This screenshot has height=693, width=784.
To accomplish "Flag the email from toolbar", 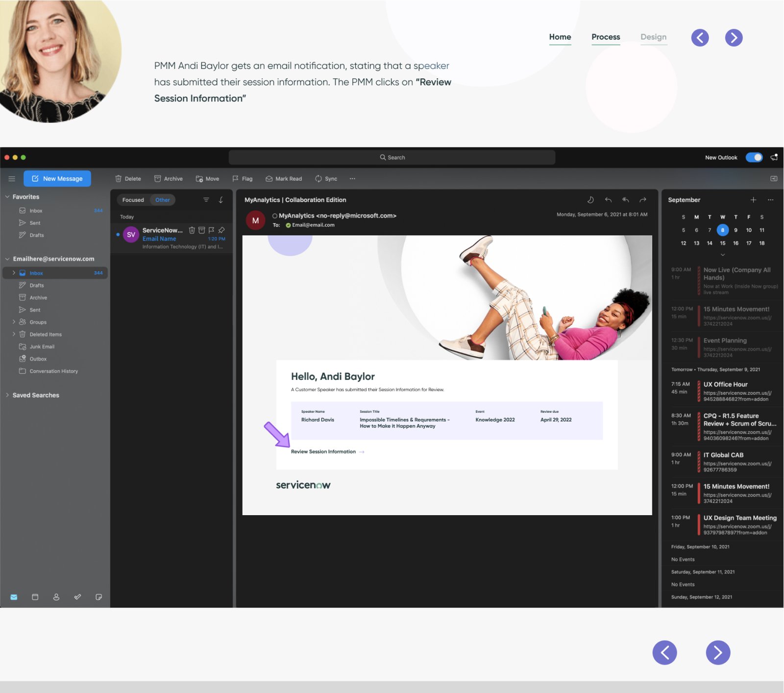I will [x=243, y=179].
